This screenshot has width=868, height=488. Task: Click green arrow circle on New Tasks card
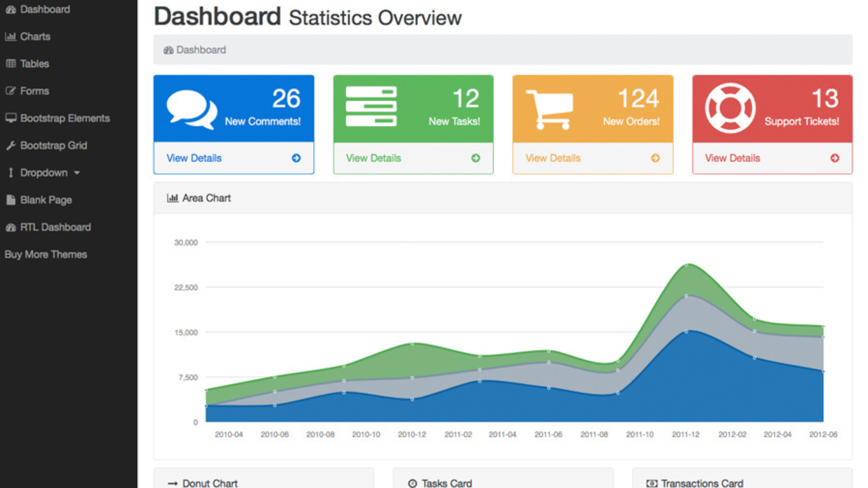(x=476, y=158)
